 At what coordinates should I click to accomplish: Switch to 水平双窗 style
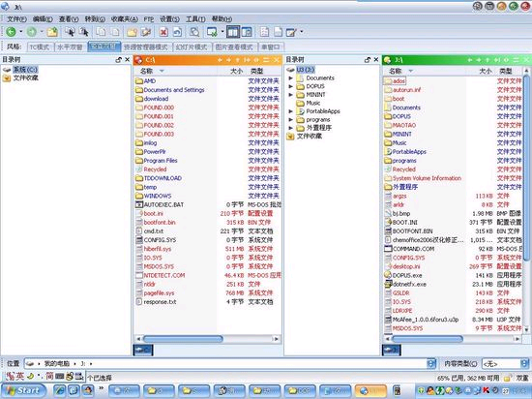pyautogui.click(x=70, y=46)
